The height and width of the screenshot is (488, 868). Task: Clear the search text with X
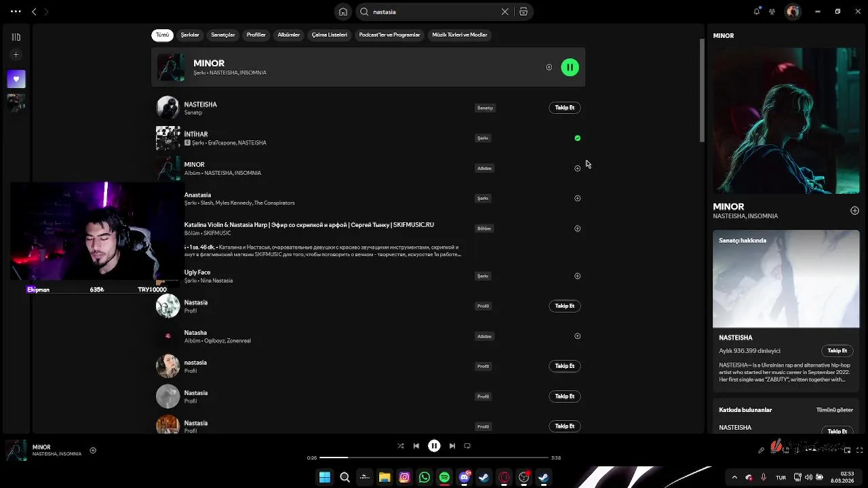(x=505, y=12)
